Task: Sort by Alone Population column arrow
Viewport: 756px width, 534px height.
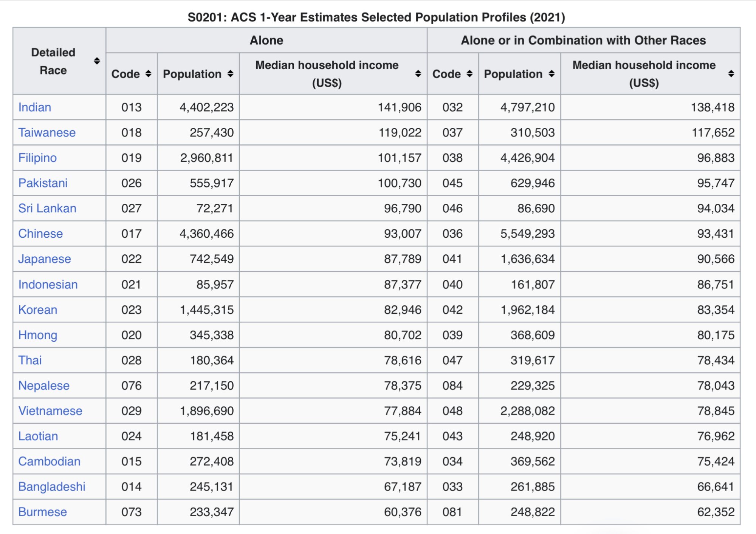Action: pyautogui.click(x=230, y=74)
